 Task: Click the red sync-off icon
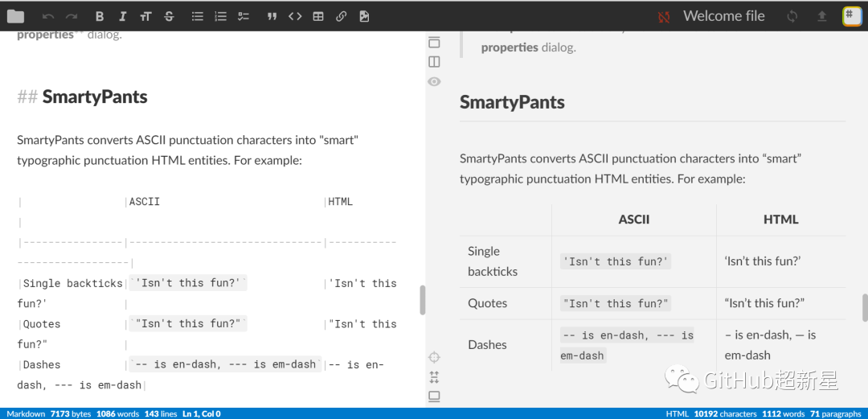(665, 17)
